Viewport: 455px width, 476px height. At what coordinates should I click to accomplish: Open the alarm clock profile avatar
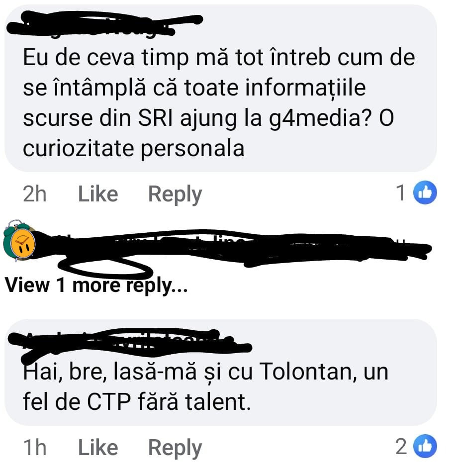point(19,240)
